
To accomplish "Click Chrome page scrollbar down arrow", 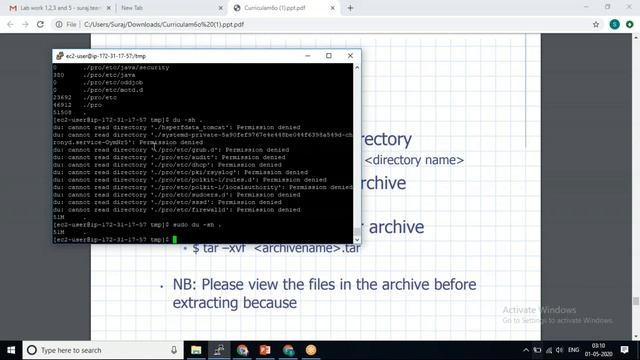I will click(x=636, y=337).
